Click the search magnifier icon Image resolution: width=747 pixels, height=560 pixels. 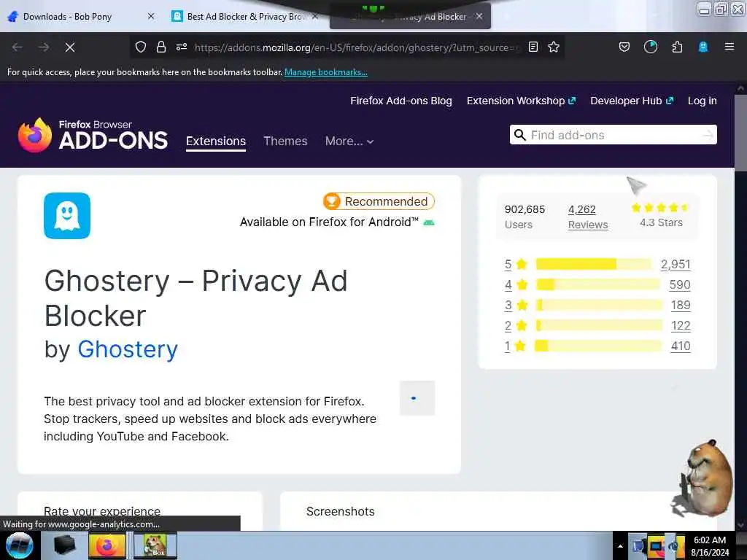520,135
